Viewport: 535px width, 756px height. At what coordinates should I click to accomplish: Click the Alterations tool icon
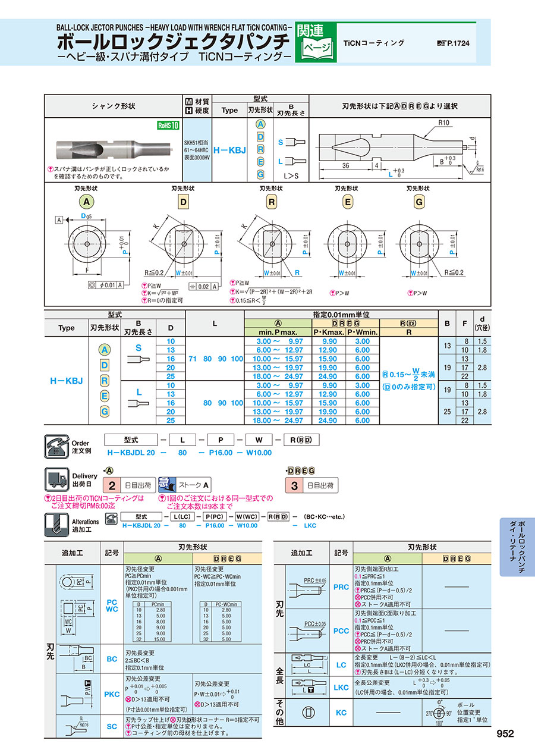pyautogui.click(x=56, y=522)
